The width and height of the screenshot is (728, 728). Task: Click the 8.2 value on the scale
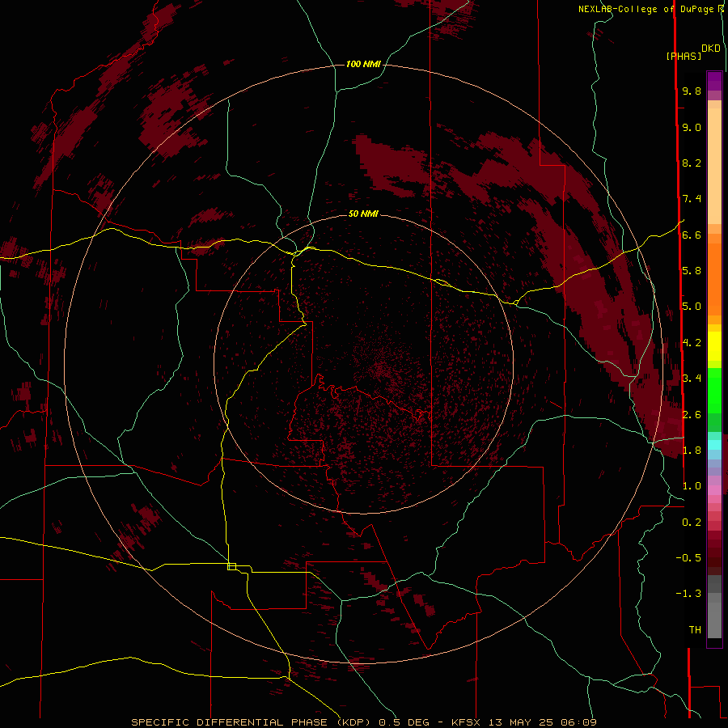click(x=692, y=163)
